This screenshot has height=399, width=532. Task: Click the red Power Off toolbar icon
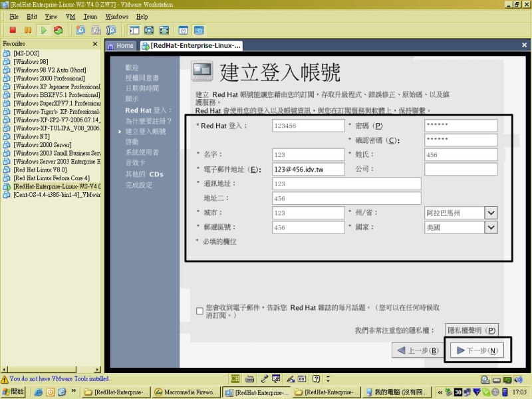click(13, 30)
